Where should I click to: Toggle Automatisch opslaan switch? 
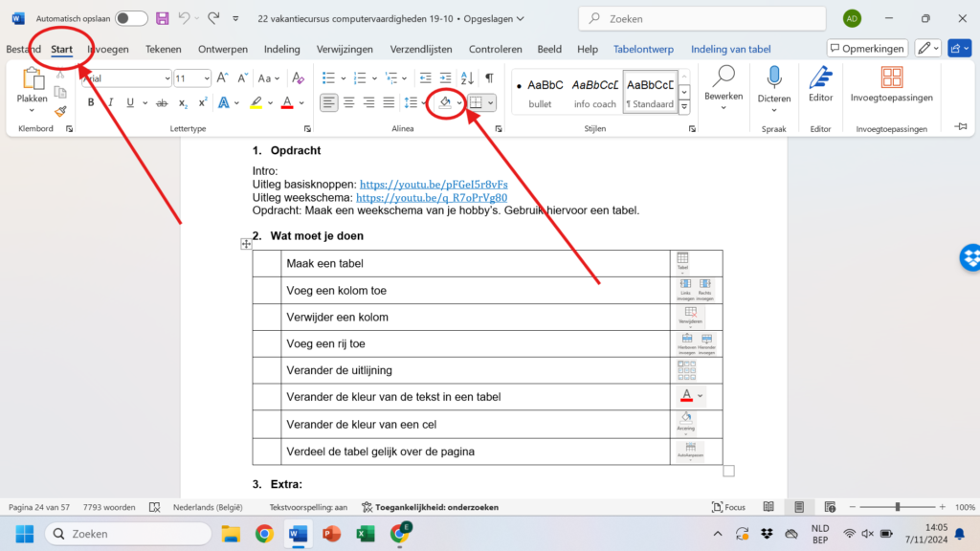pos(131,18)
